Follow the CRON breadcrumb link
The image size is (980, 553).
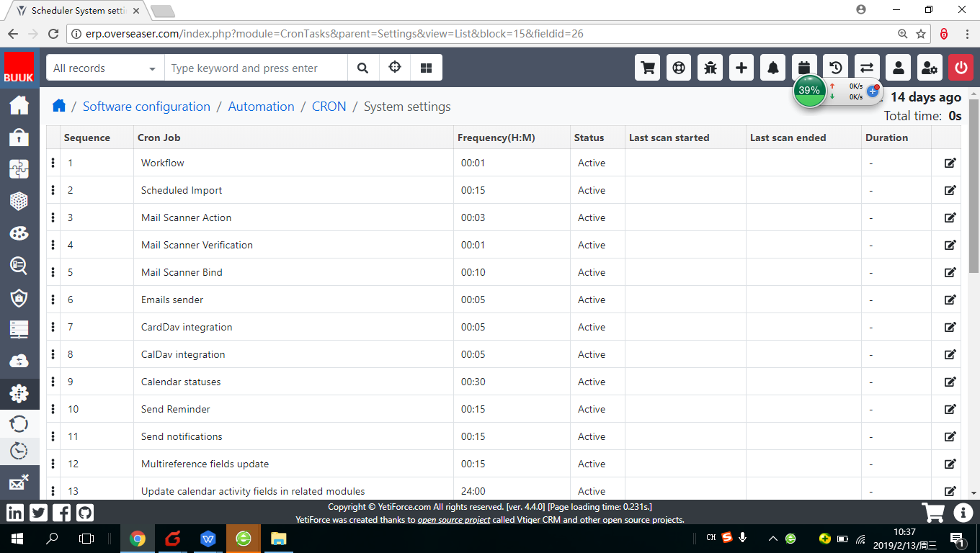tap(329, 107)
